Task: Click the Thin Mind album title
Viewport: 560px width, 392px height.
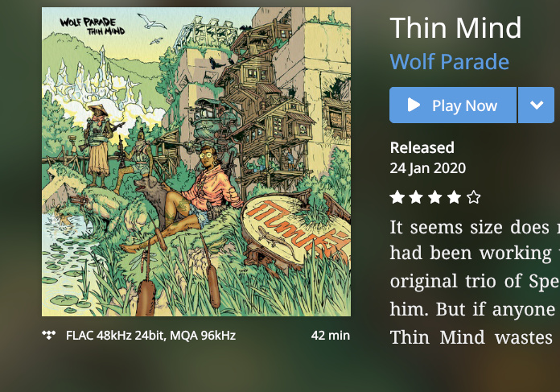Action: (x=455, y=27)
